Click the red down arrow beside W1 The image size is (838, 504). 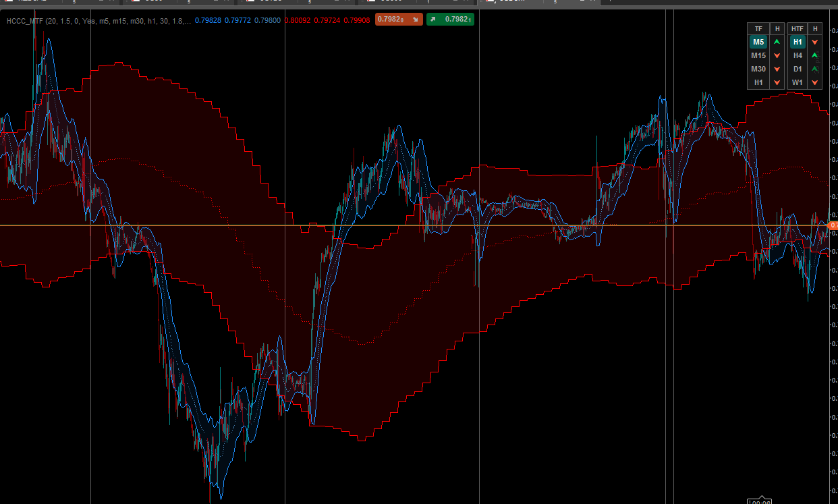click(815, 82)
